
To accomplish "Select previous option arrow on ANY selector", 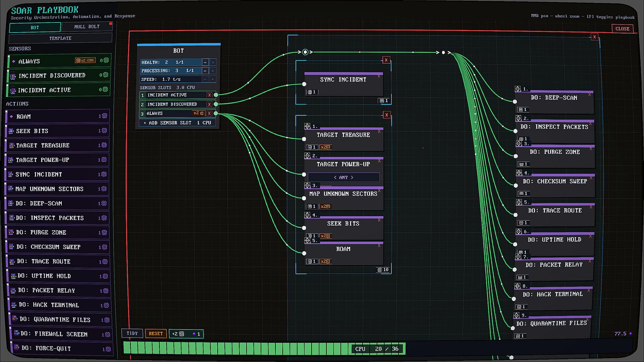I will [335, 177].
